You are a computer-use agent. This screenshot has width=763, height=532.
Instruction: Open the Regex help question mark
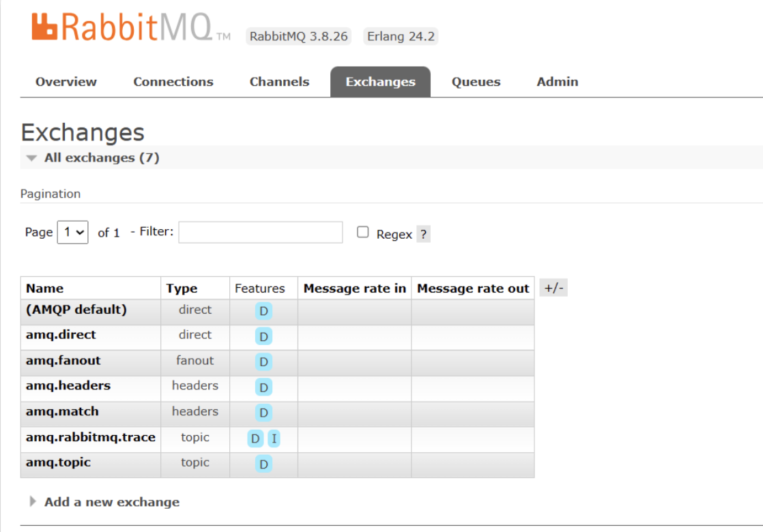pyautogui.click(x=423, y=235)
